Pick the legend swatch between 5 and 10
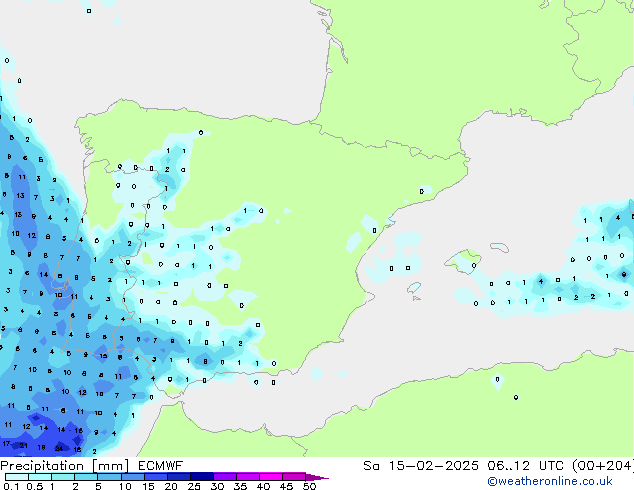The height and width of the screenshot is (490, 634). [109, 477]
